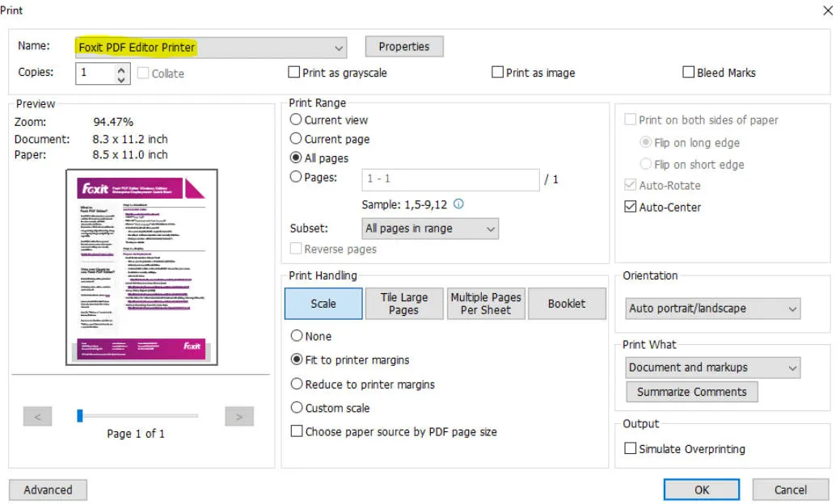Select Current page print range
The width and height of the screenshot is (840, 504).
pyautogui.click(x=296, y=139)
